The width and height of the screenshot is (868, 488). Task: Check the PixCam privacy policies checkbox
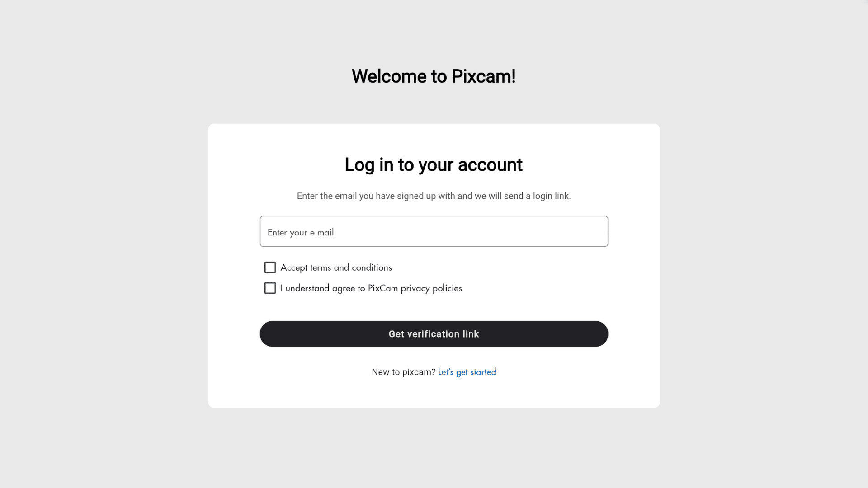tap(270, 288)
